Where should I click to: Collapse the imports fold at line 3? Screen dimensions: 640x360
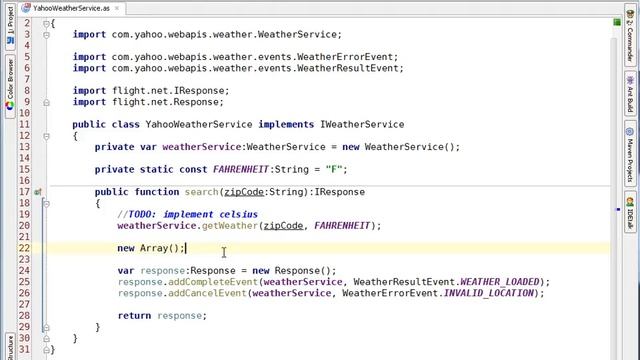click(46, 35)
